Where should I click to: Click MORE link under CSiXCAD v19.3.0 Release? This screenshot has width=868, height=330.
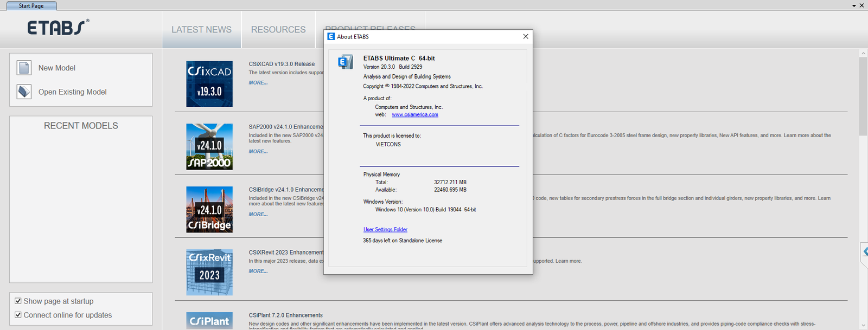click(258, 82)
